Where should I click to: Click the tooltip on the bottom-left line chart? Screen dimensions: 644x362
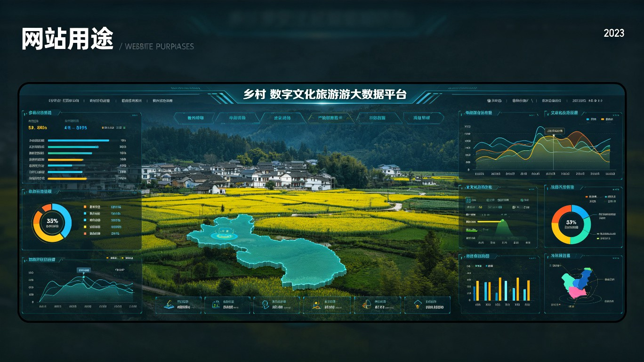point(84,270)
